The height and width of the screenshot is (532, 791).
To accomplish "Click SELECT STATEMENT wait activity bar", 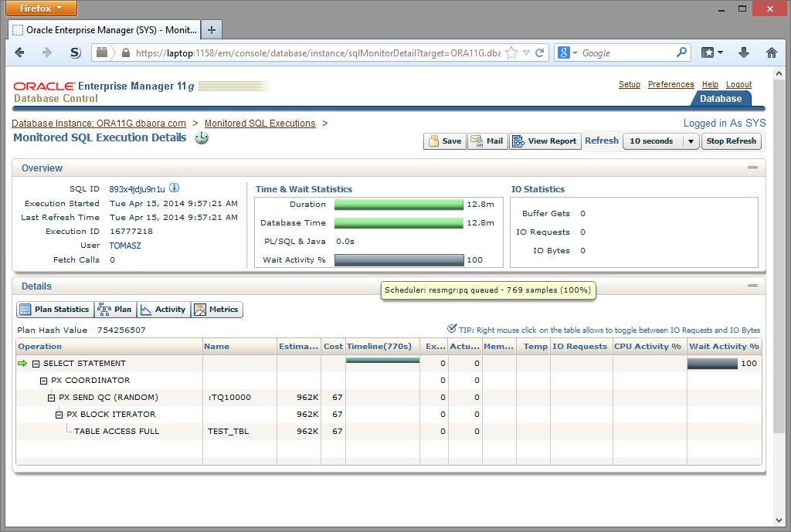I will (x=712, y=363).
